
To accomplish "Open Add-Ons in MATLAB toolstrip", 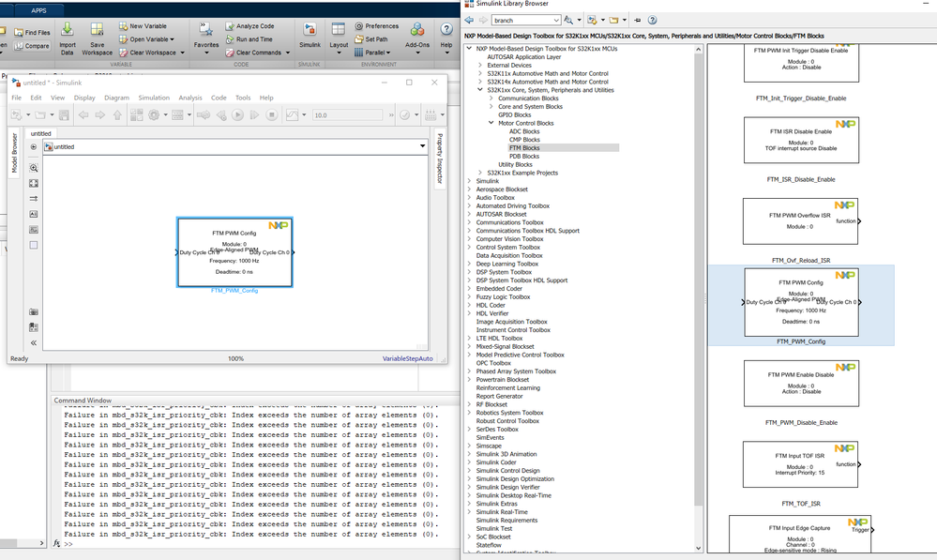I will (417, 38).
